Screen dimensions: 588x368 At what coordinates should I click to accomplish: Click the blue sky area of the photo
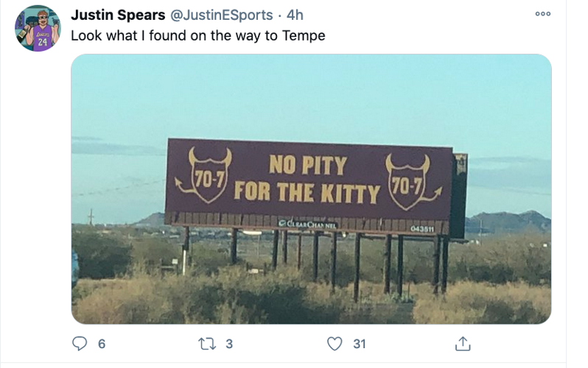click(x=309, y=96)
